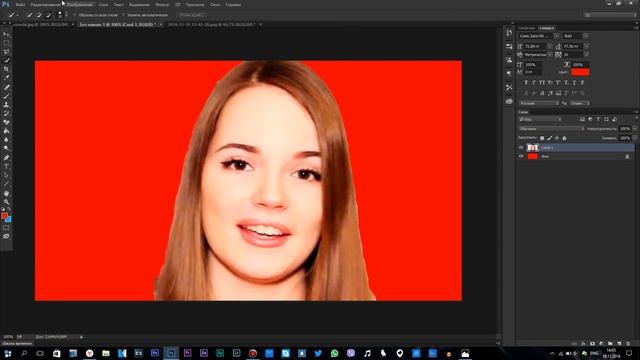Switch to the Свойства panel tab
Image resolution: width=640 pixels, height=360 pixels.
(527, 28)
